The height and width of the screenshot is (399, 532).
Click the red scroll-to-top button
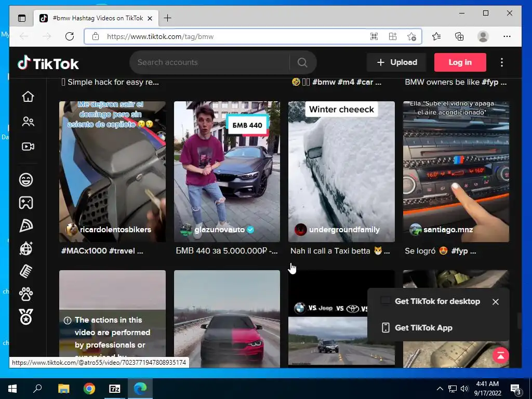[500, 355]
